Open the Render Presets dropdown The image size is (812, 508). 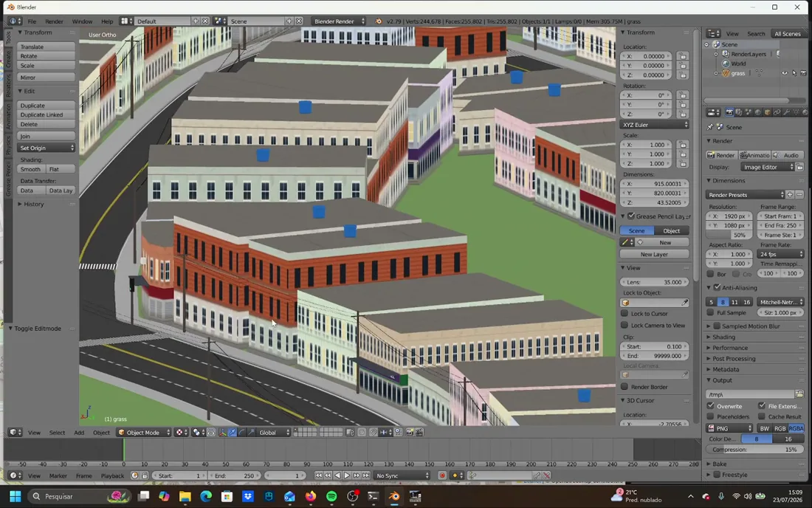tap(746, 195)
